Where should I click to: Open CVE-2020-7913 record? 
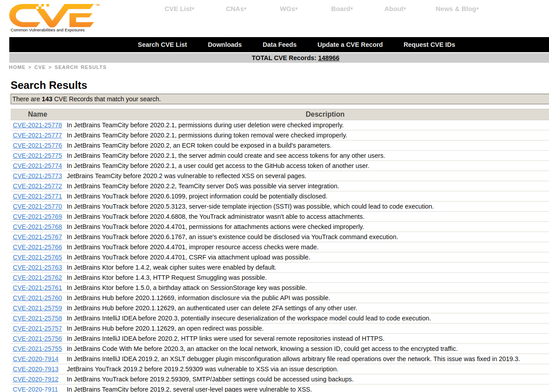(x=36, y=369)
